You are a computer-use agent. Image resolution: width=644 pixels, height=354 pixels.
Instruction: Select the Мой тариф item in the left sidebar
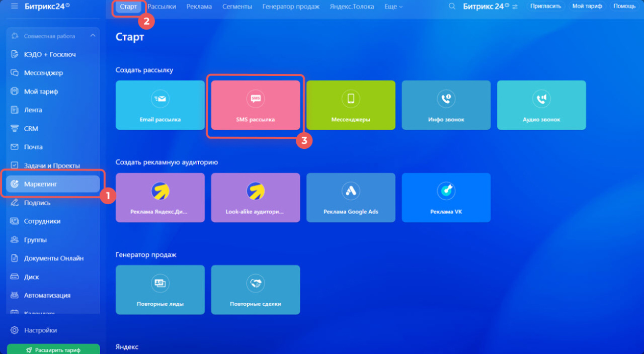53,92
